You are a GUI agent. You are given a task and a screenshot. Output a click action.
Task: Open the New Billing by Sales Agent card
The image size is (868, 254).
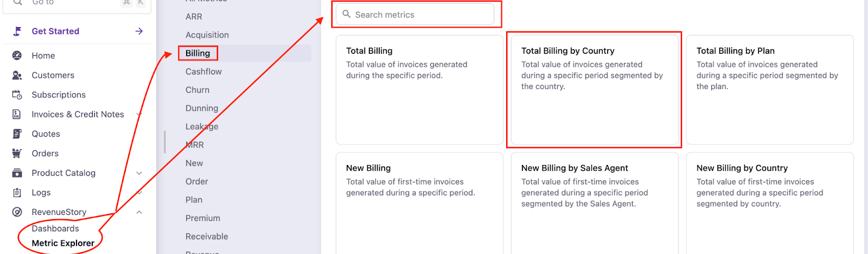[594, 201]
